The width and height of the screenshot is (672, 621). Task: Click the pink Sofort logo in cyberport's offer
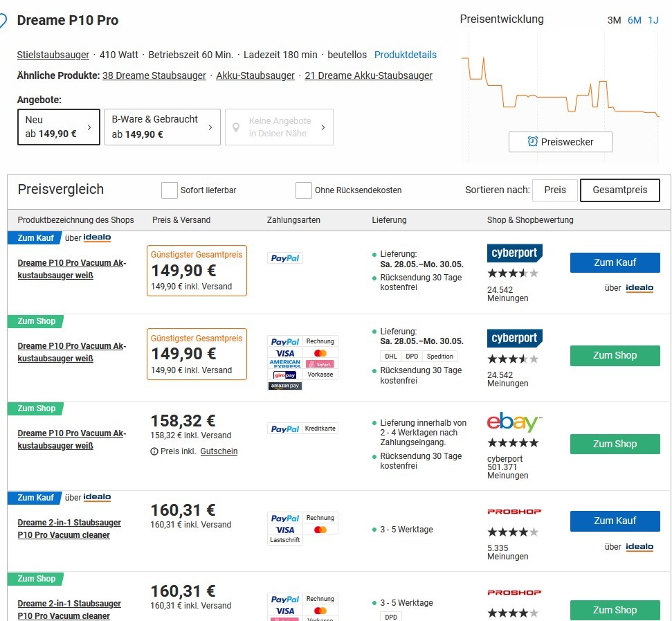pos(320,364)
